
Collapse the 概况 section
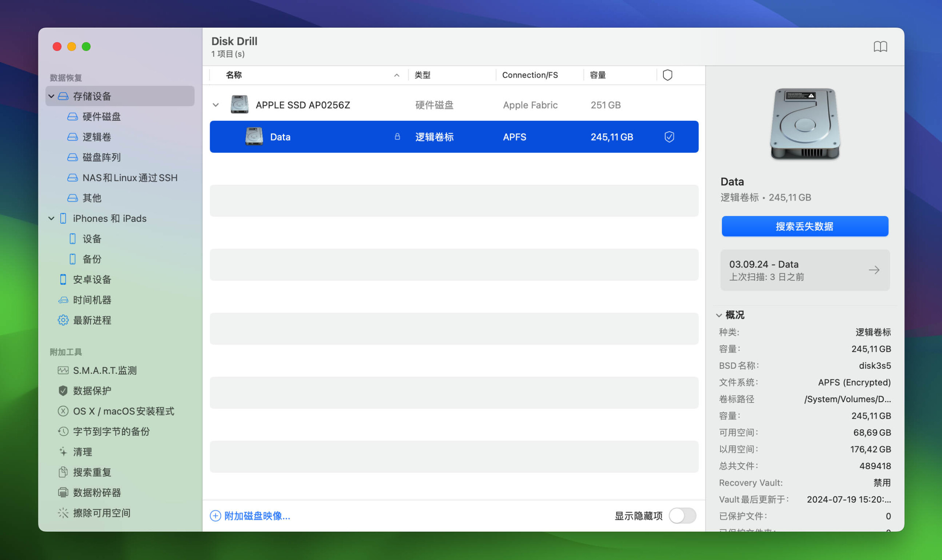tap(719, 315)
